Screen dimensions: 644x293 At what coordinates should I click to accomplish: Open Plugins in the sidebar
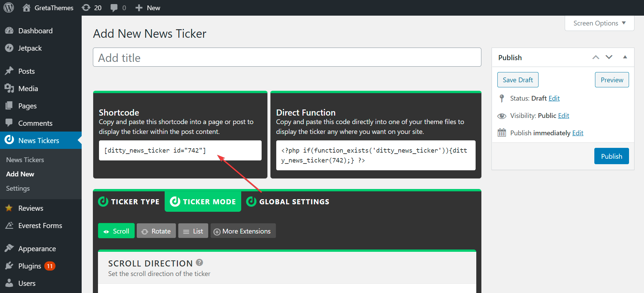[x=30, y=266]
